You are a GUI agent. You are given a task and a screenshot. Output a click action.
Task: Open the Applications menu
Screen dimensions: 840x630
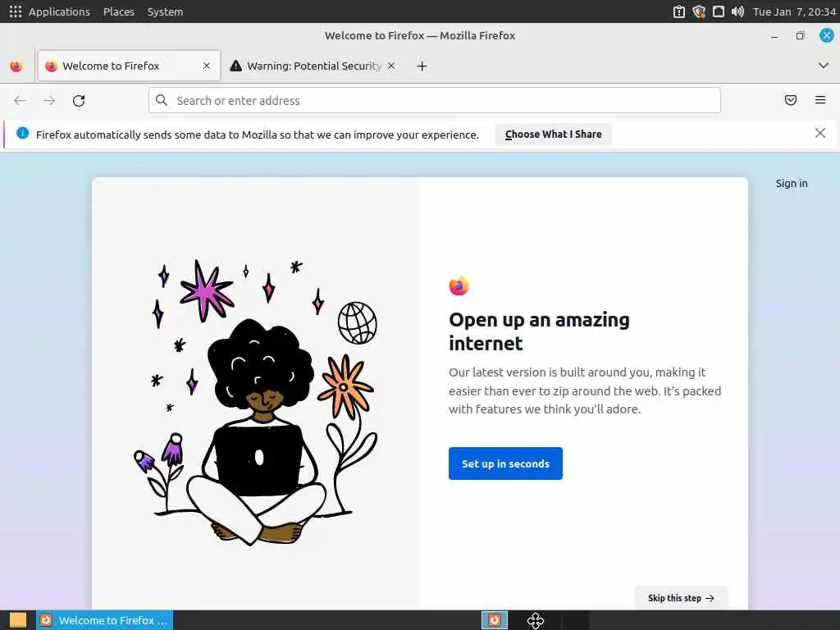click(x=59, y=11)
